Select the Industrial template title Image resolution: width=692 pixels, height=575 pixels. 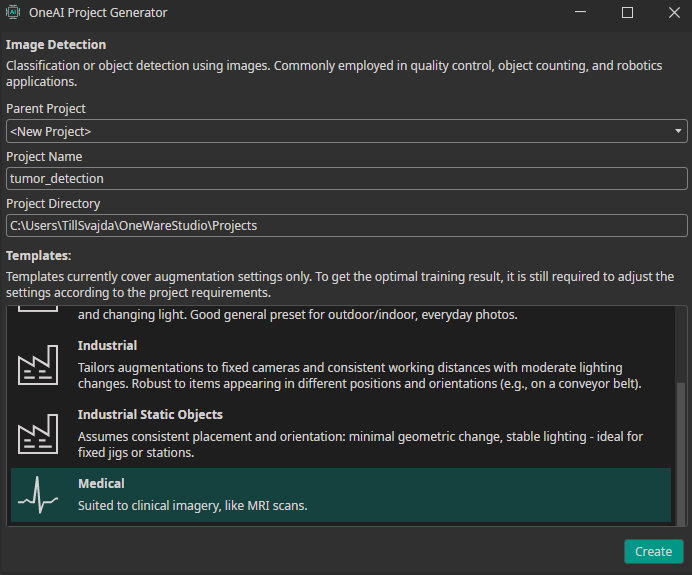point(108,345)
